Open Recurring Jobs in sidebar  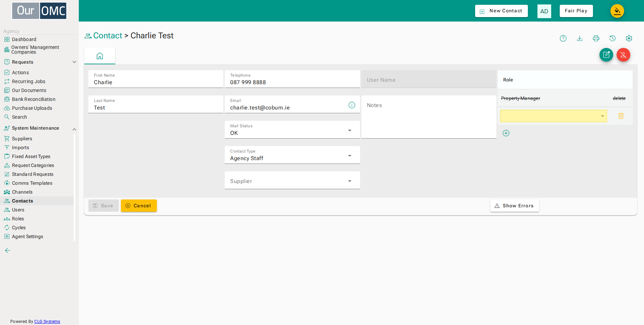click(x=28, y=81)
